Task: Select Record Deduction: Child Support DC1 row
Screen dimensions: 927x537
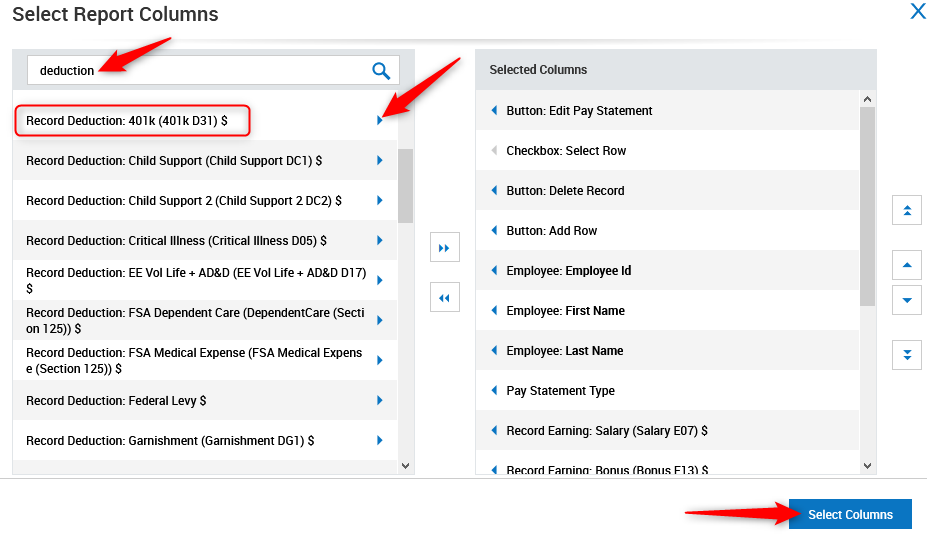Action: coord(205,160)
